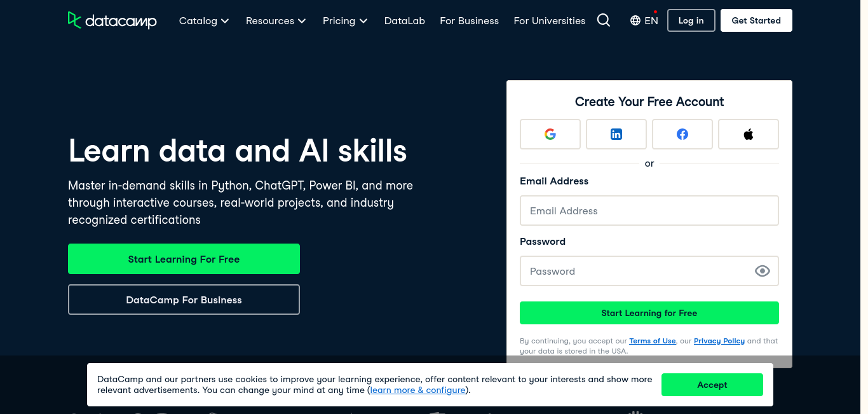
Task: Sign up with the Facebook icon
Action: [x=682, y=134]
